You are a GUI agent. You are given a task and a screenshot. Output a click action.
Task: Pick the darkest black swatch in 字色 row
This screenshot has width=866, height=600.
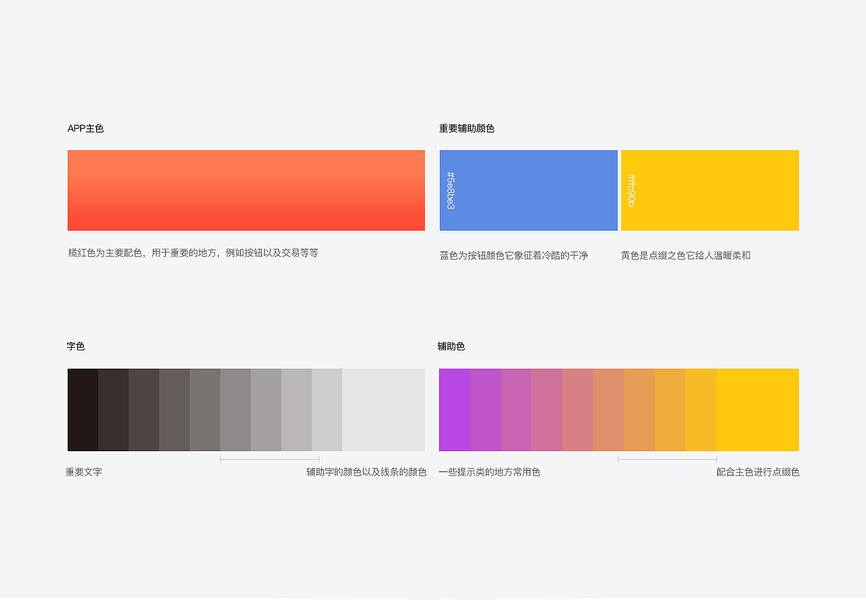[82, 410]
